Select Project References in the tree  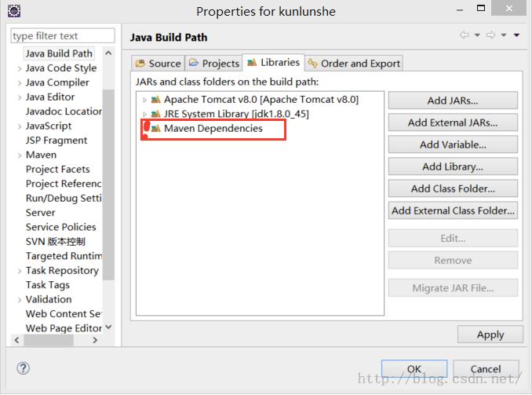[64, 184]
